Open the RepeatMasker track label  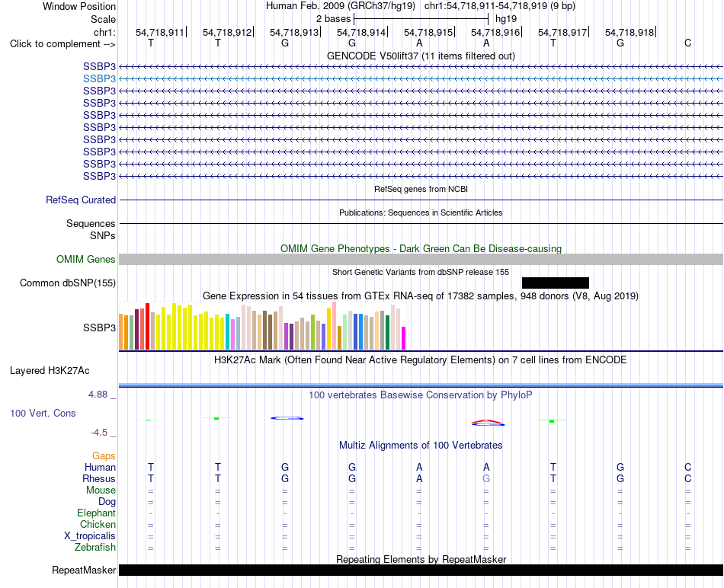(84, 570)
